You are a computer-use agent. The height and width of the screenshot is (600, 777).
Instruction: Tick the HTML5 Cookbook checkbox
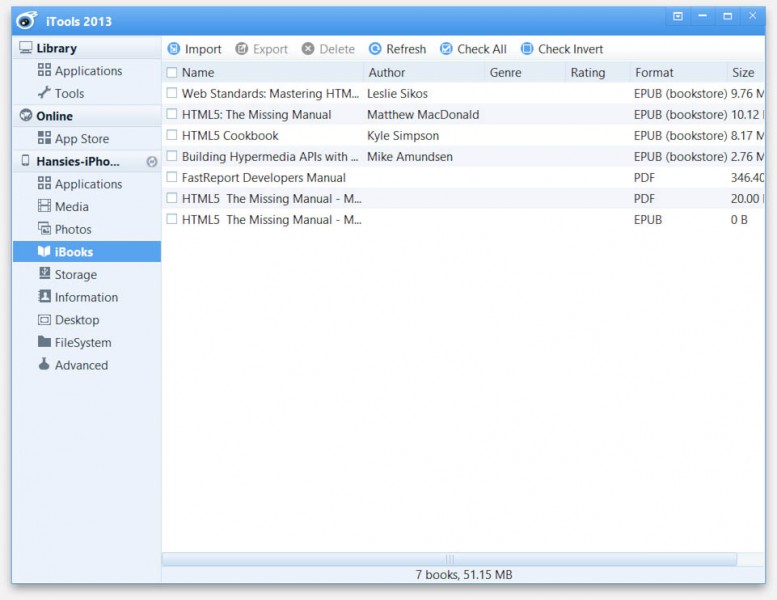[172, 135]
